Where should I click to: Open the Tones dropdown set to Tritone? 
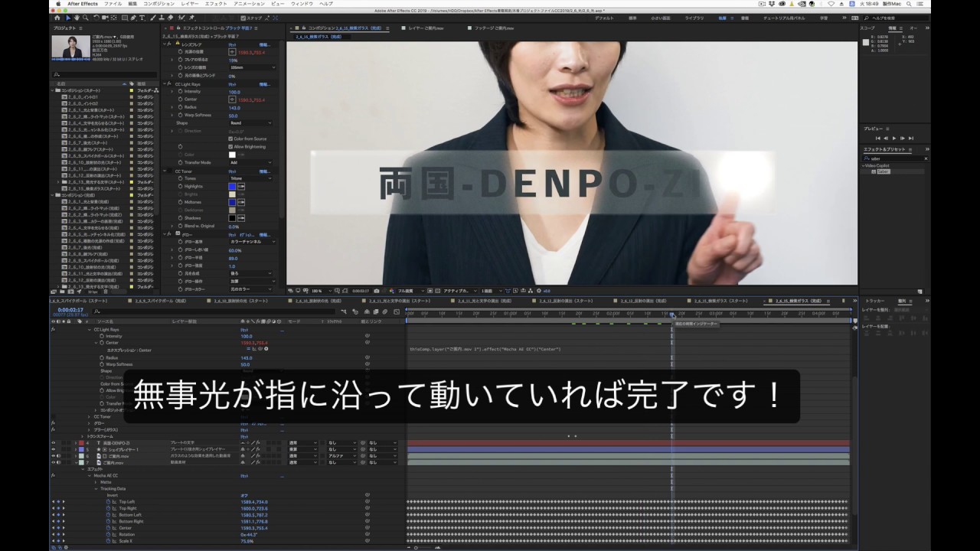pos(251,178)
